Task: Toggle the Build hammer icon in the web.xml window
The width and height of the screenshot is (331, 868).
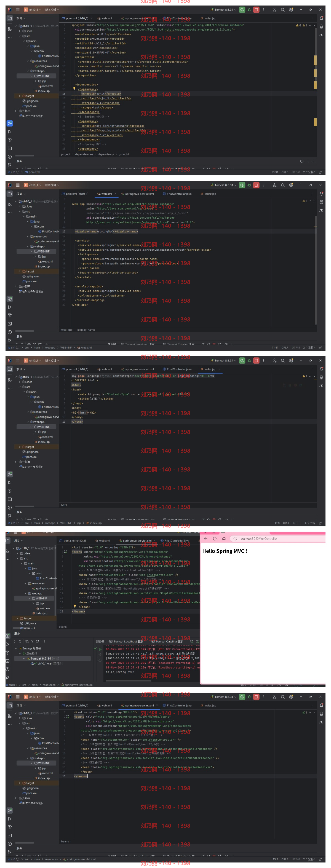Action: tap(10, 315)
